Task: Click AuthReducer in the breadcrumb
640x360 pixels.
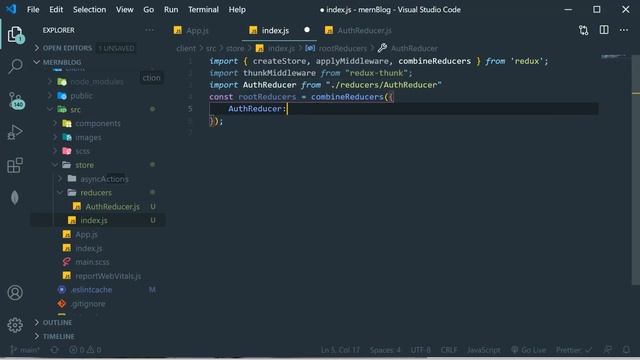Action: tap(414, 48)
